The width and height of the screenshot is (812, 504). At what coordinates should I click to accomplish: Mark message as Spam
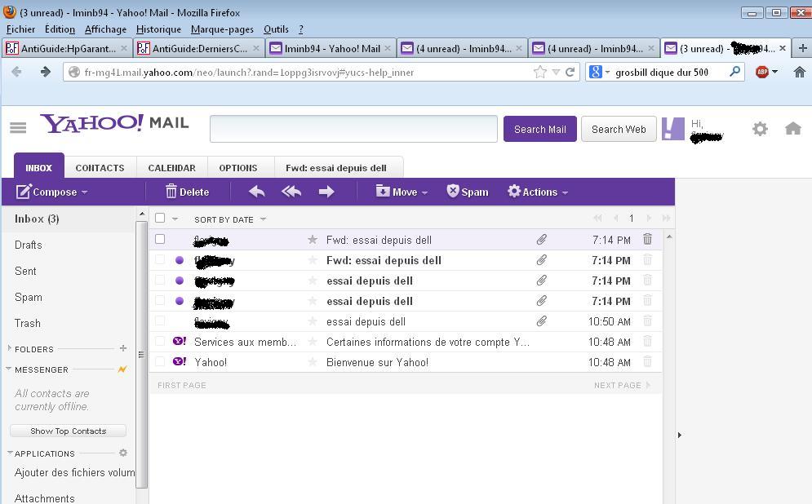pos(467,192)
